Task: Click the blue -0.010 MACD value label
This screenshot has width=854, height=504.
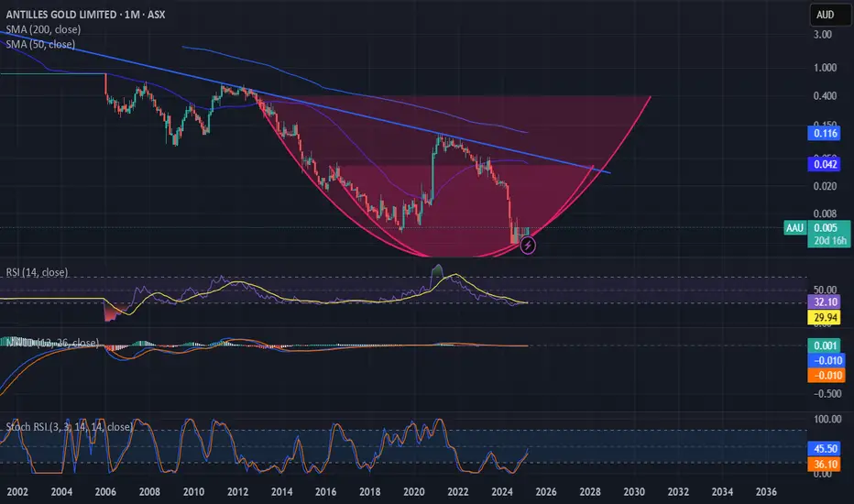Action: 827,360
